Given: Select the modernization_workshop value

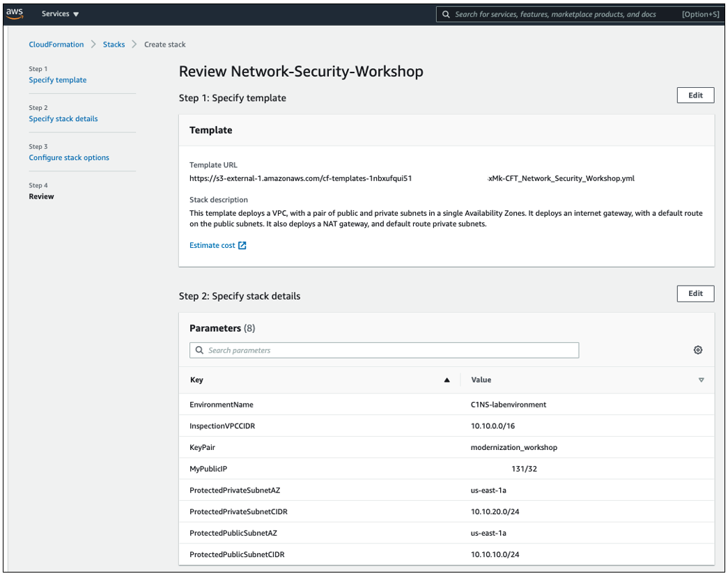Looking at the screenshot, I should 514,447.
